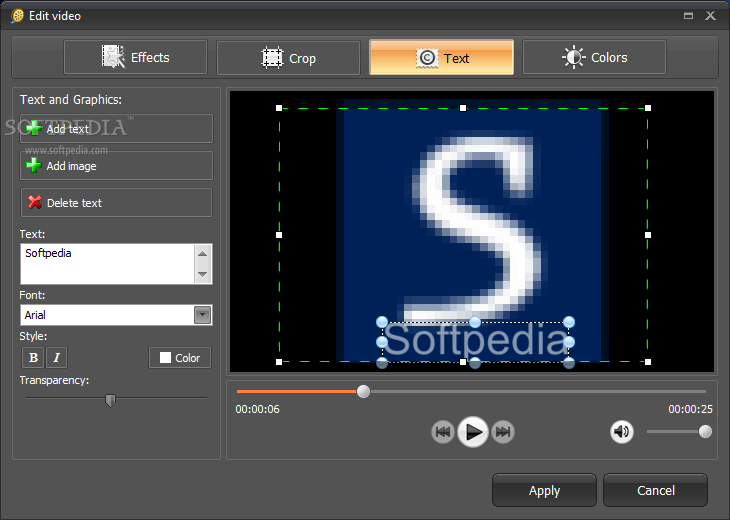
Task: Click the Edit video film reel icon
Action: coord(17,16)
